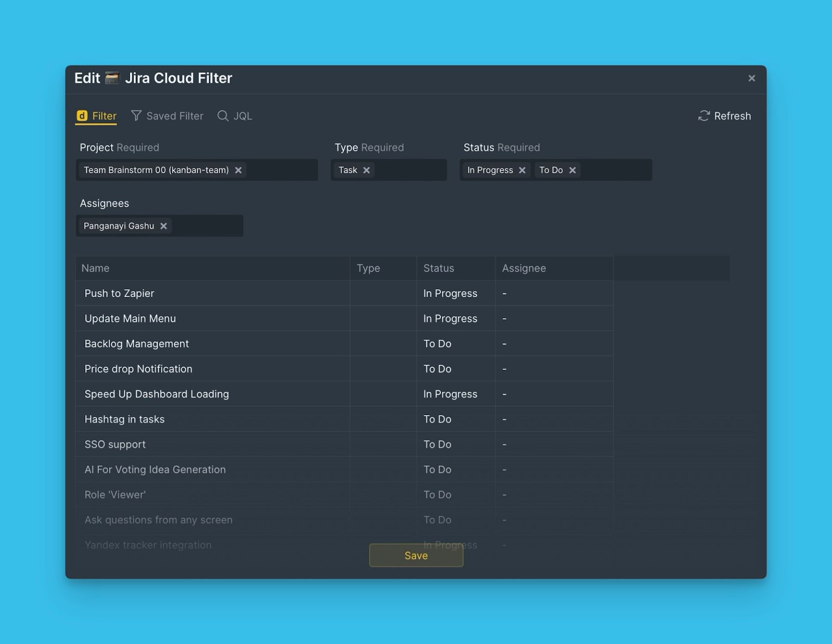Remove the In Progress status chip

[x=522, y=170]
